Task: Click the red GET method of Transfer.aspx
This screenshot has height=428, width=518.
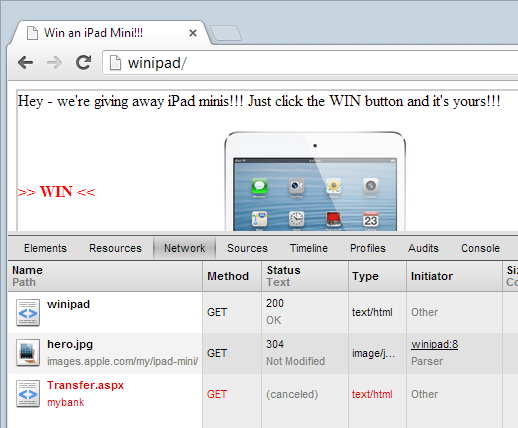Action: [x=217, y=394]
